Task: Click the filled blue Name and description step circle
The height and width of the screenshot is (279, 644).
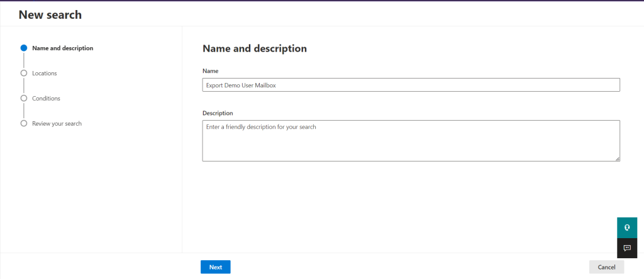Action: click(24, 48)
